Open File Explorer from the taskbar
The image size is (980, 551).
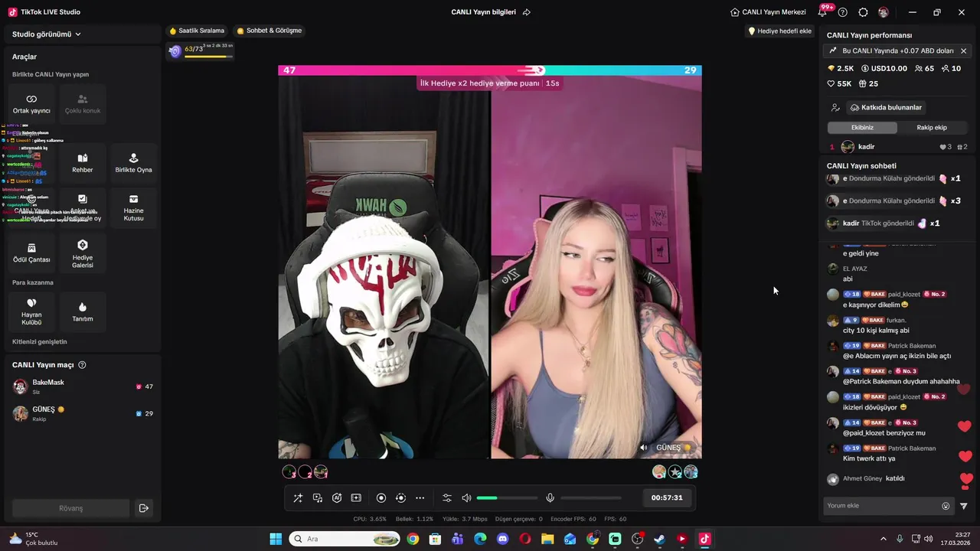pos(547,539)
